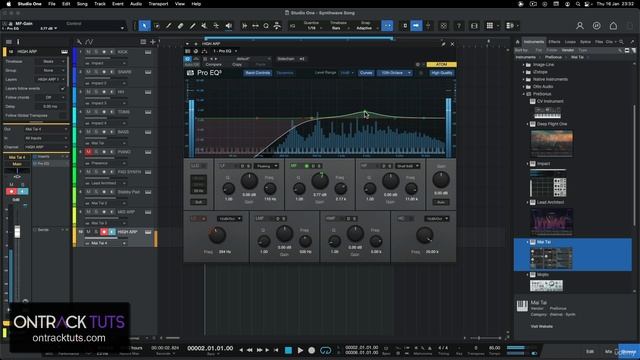Click the stop button in the transport
The width and height of the screenshot is (640, 360).
(x=288, y=350)
